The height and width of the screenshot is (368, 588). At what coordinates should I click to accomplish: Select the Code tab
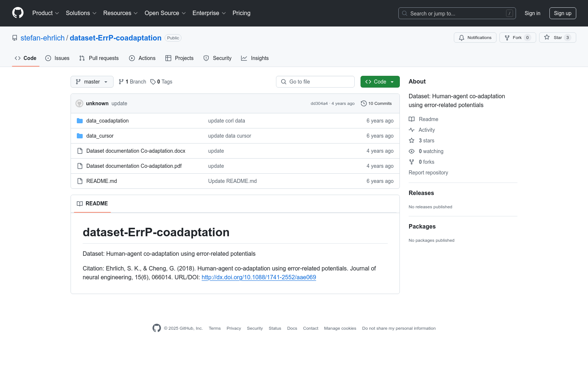coord(26,58)
